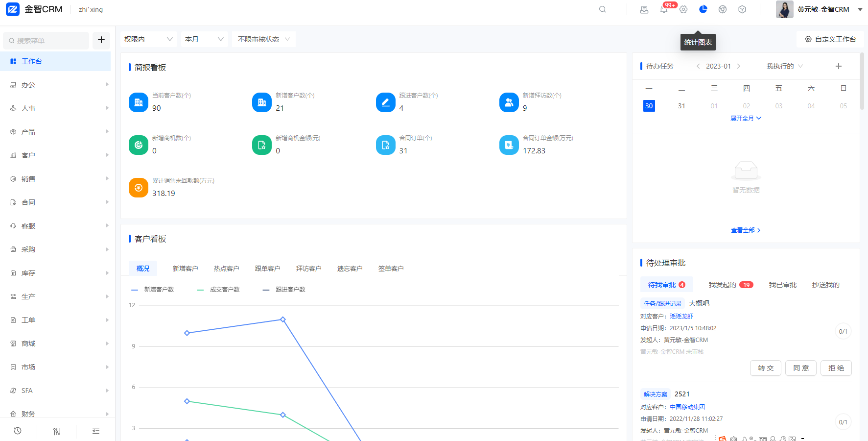Screen dimensions: 868x441
Task: Click the 拒绝 reject button
Action: click(836, 368)
